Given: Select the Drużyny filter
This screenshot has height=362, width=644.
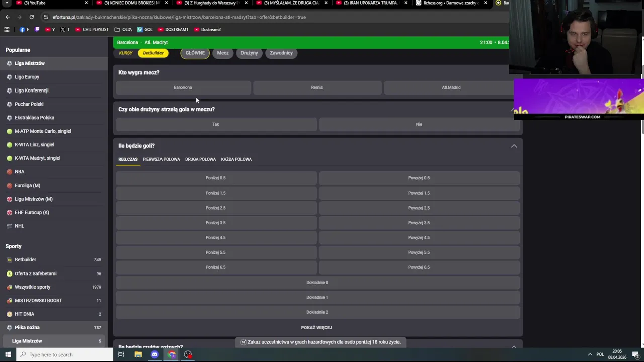Looking at the screenshot, I should point(249,53).
